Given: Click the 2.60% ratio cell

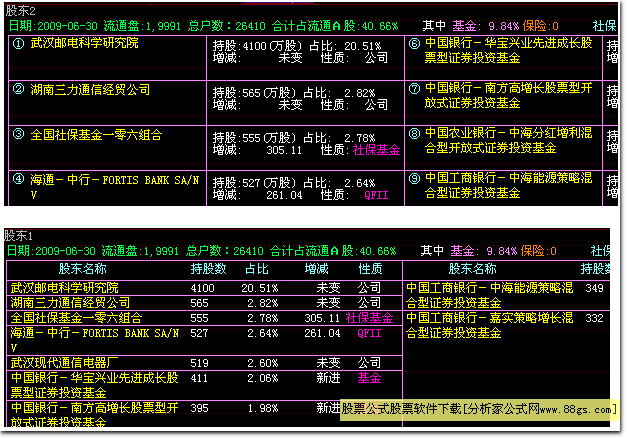Looking at the screenshot, I should click(263, 363).
